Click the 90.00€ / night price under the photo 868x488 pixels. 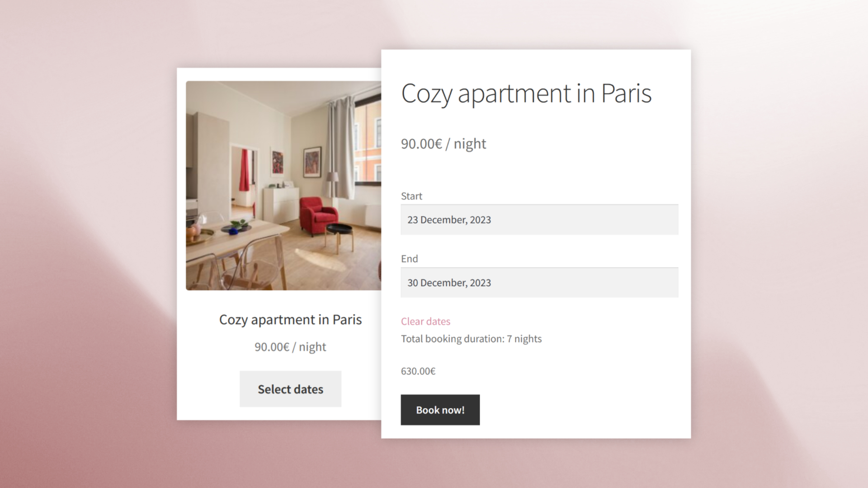point(290,347)
